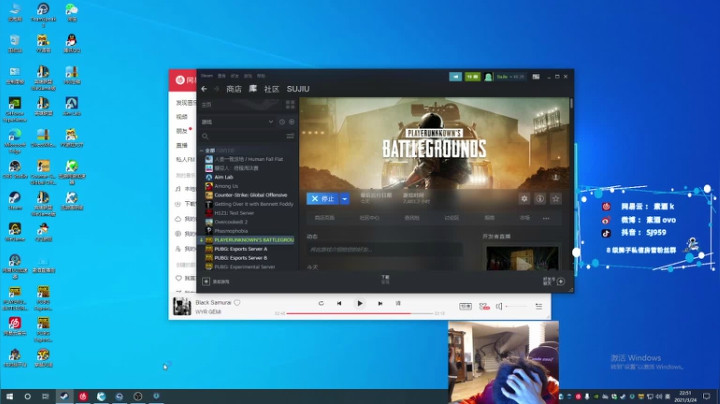Open Steam account name dropdown
This screenshot has width=720, height=404.
click(510, 77)
